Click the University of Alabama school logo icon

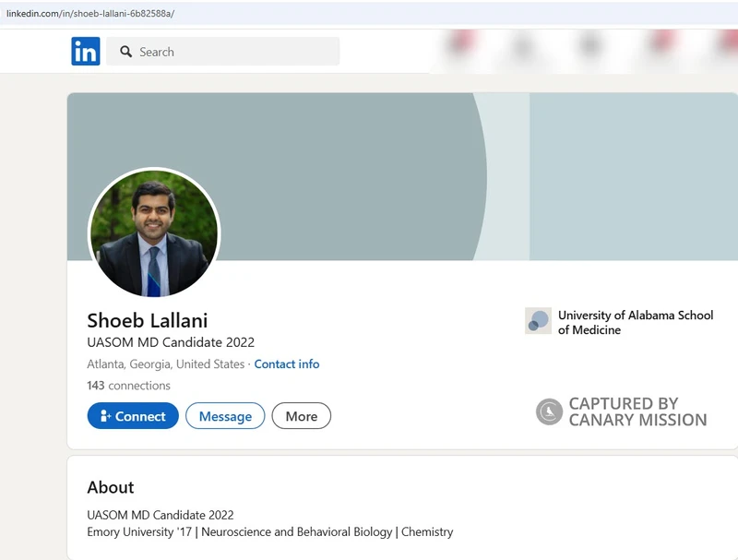(x=538, y=321)
